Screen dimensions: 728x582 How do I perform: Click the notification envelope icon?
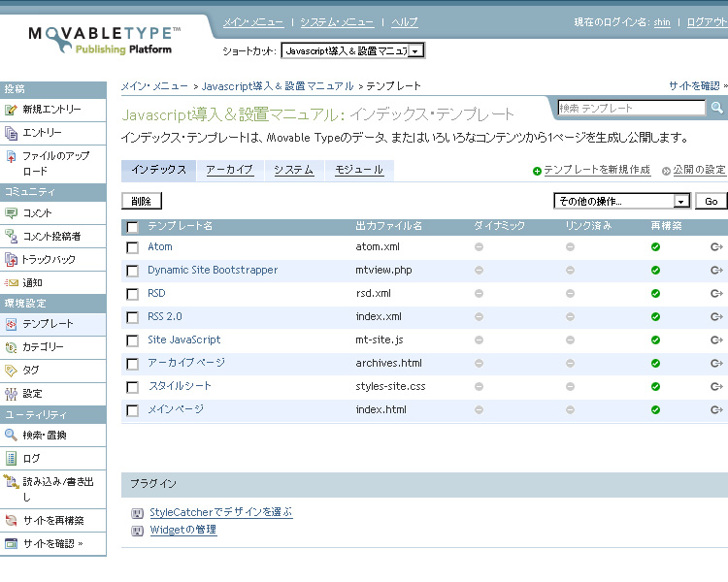click(11, 282)
